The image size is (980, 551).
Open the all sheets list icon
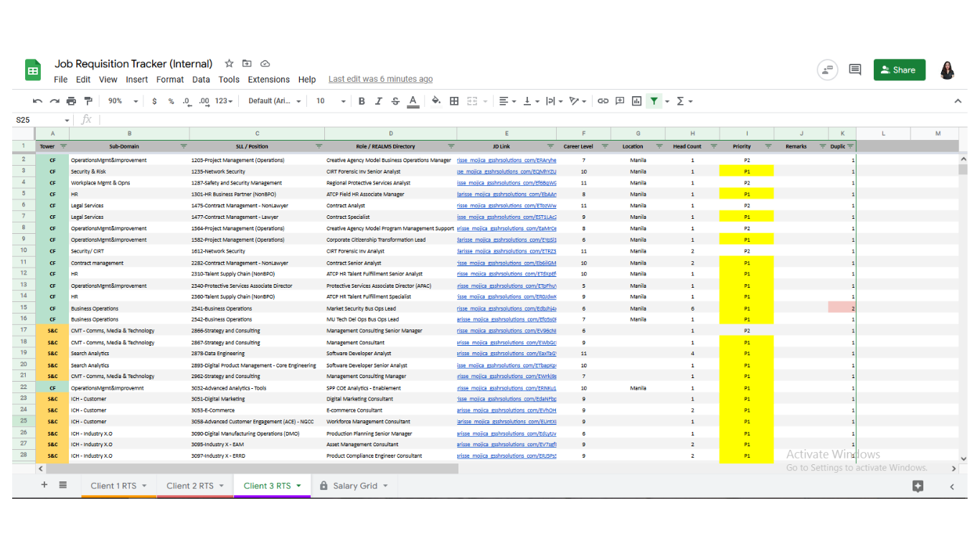(63, 485)
